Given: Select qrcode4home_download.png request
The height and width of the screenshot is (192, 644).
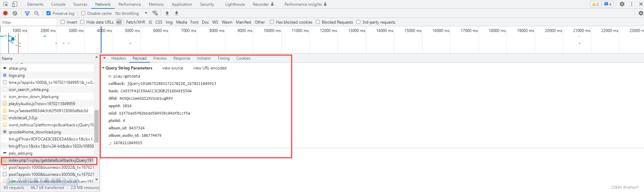Looking at the screenshot, I should (x=47, y=132).
